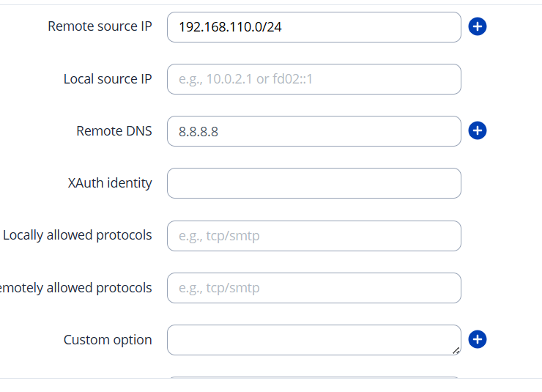Click the "Custom option" label
Viewport: 542px width, 392px height.
coord(108,340)
